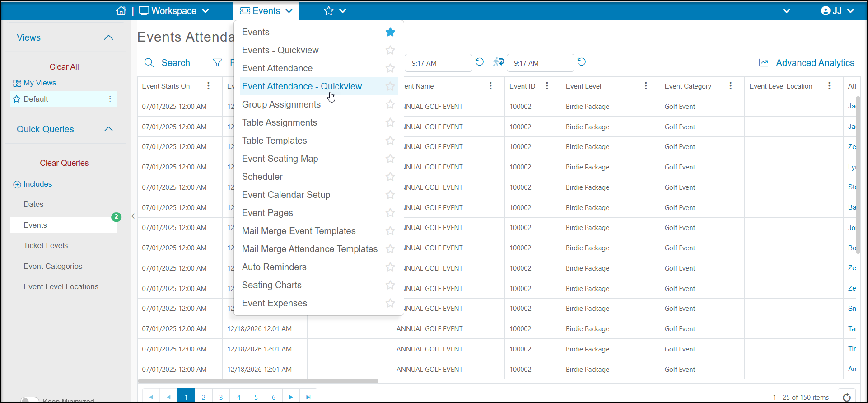Select Event Attendance - Quickview menu item

pyautogui.click(x=302, y=86)
